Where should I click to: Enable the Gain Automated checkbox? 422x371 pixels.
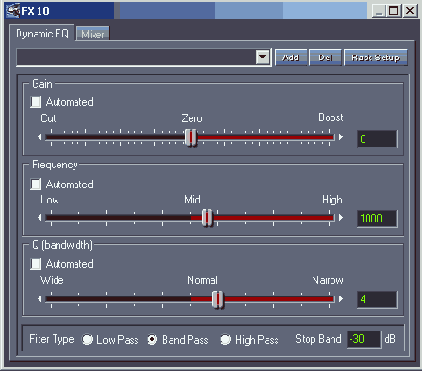click(x=36, y=102)
